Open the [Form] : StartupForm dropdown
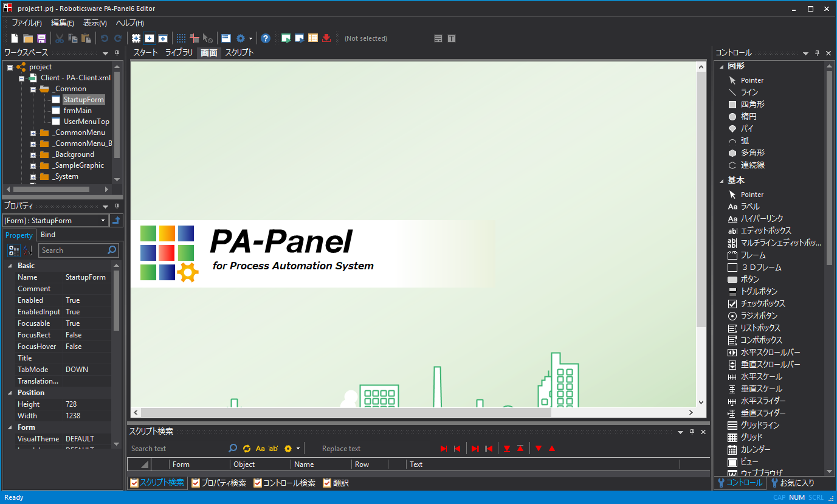Image resolution: width=837 pixels, height=504 pixels. [x=103, y=221]
